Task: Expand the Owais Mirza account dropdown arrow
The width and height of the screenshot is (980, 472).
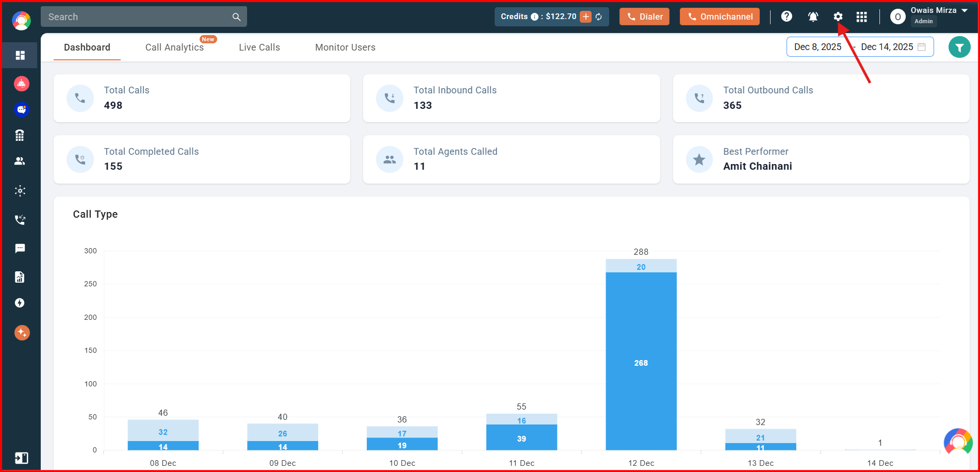Action: [x=965, y=10]
